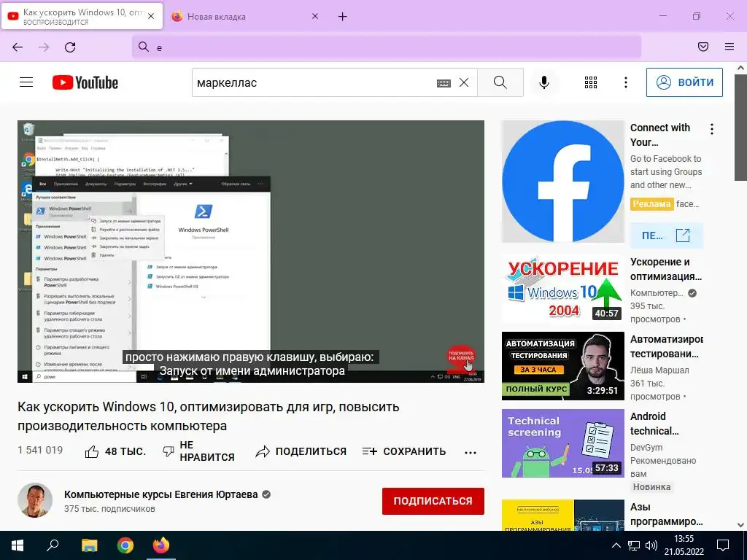This screenshot has height=560, width=747.
Task: Submit search with magnifying glass button
Action: tap(500, 82)
